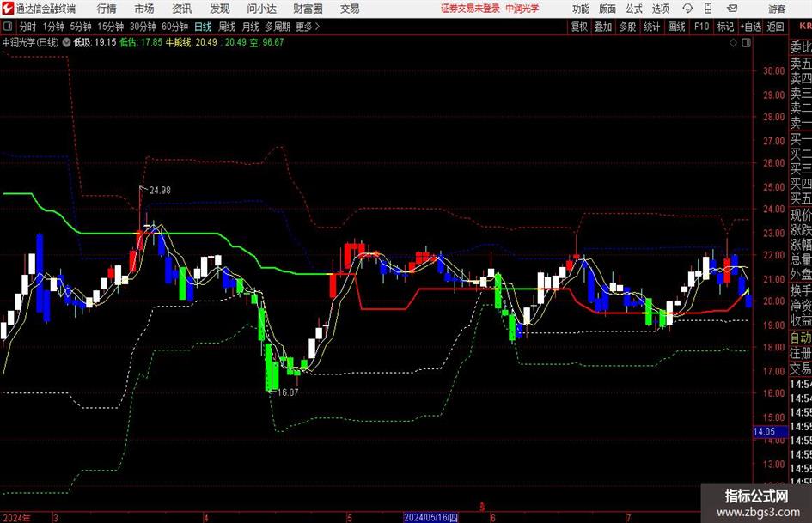Open the 问小达 menu

[x=261, y=9]
